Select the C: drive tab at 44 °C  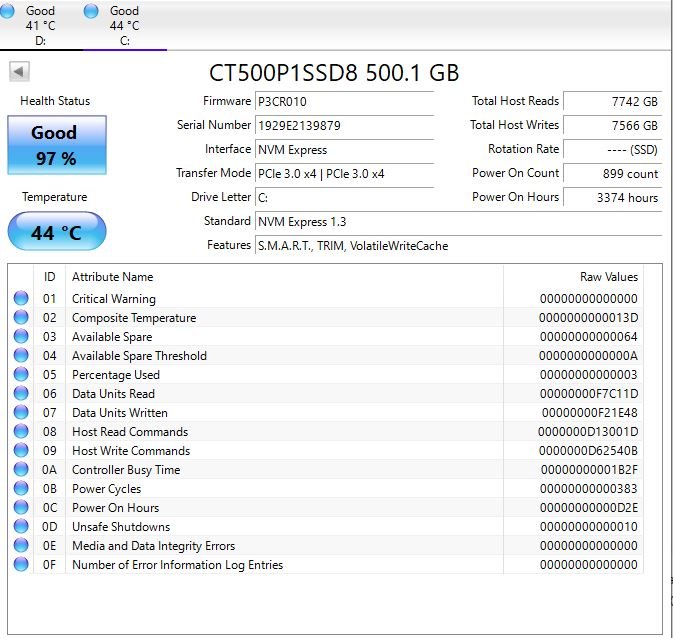click(124, 25)
